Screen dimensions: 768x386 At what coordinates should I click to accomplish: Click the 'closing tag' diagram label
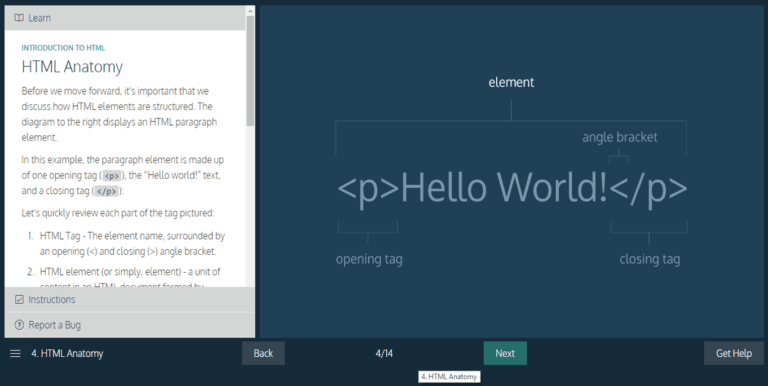(649, 259)
